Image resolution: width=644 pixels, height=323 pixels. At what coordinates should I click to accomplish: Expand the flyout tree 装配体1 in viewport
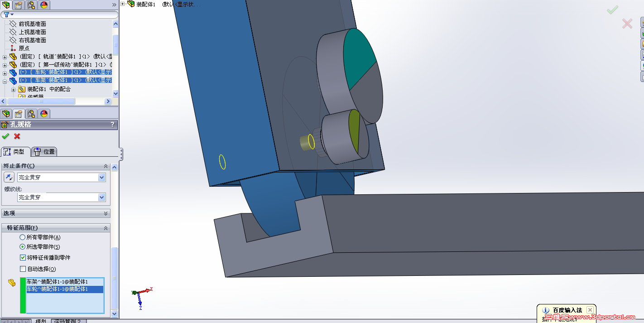123,4
